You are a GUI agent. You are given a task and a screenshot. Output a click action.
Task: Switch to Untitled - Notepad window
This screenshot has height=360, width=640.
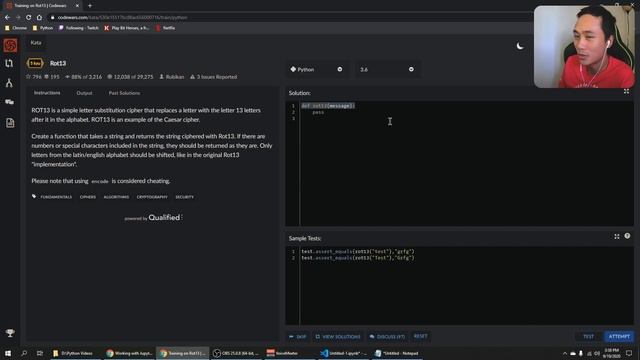398,353
